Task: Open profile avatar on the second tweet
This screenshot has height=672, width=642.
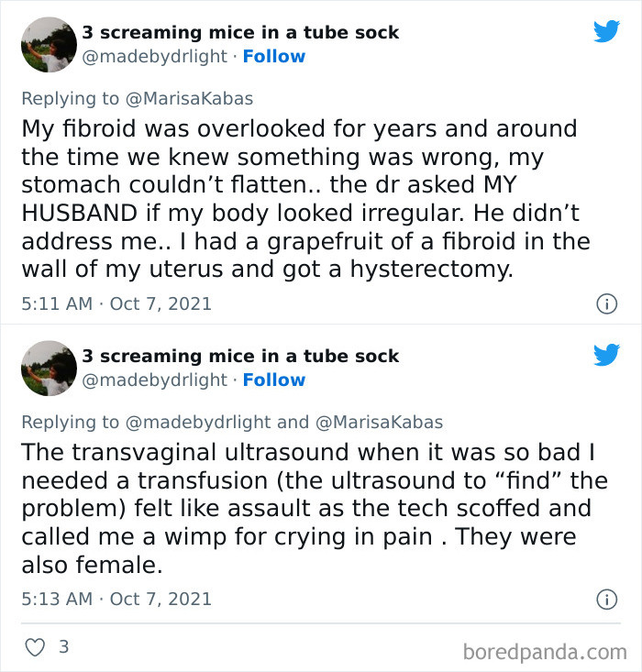Action: click(x=49, y=368)
